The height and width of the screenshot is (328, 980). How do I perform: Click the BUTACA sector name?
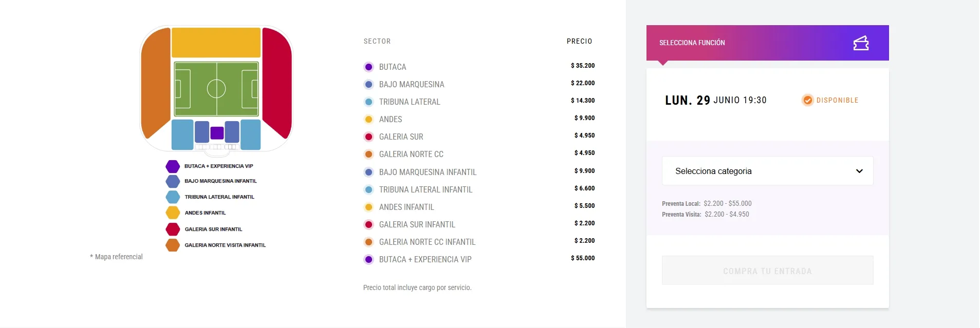pyautogui.click(x=393, y=67)
